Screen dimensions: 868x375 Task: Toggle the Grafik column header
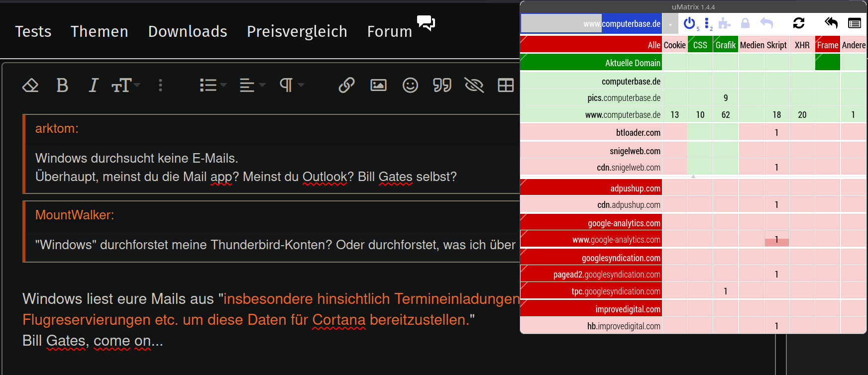point(725,45)
